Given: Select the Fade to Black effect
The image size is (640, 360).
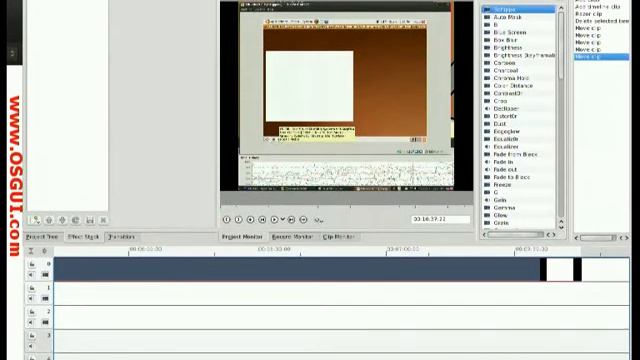Looking at the screenshot, I should tap(511, 177).
